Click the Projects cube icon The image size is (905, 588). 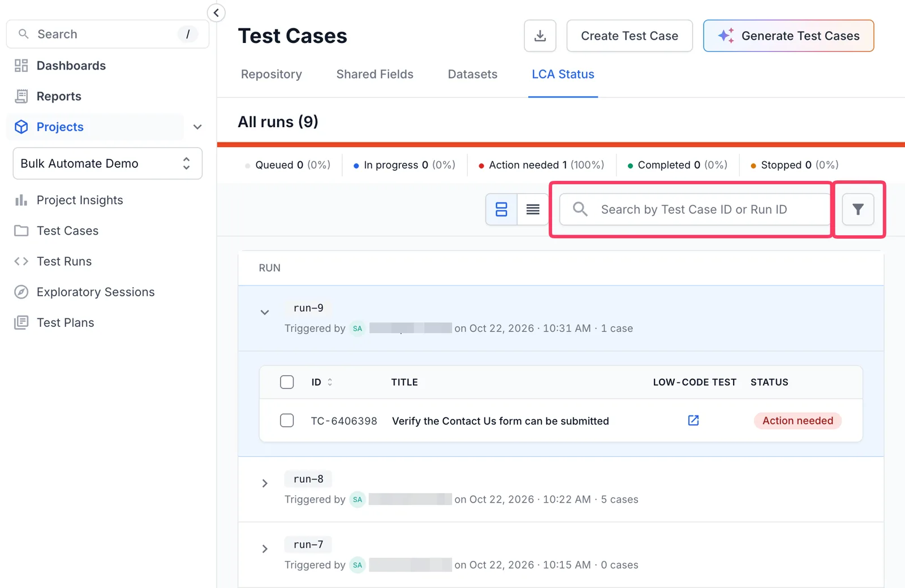point(21,127)
